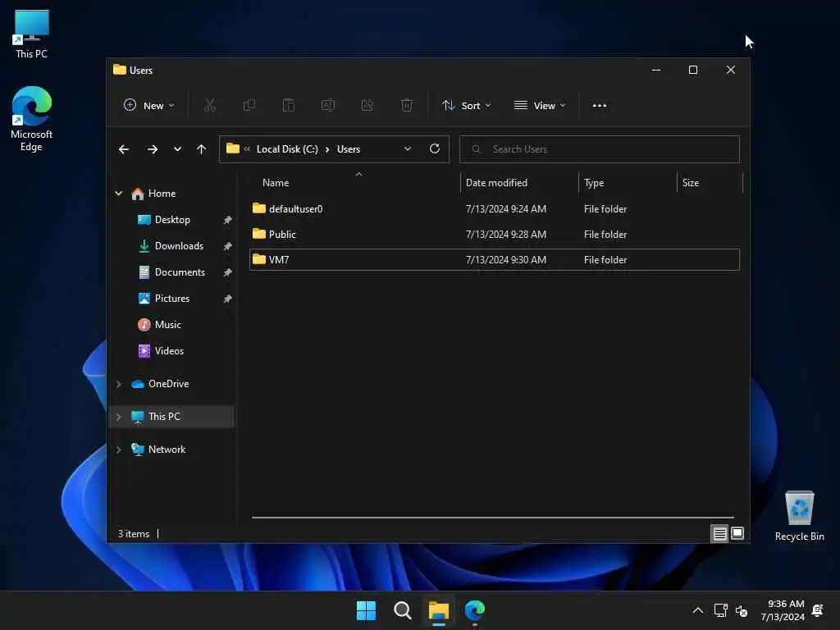Click the horizontal scrollbar in file list
Screen dimensions: 840x630
(492, 518)
